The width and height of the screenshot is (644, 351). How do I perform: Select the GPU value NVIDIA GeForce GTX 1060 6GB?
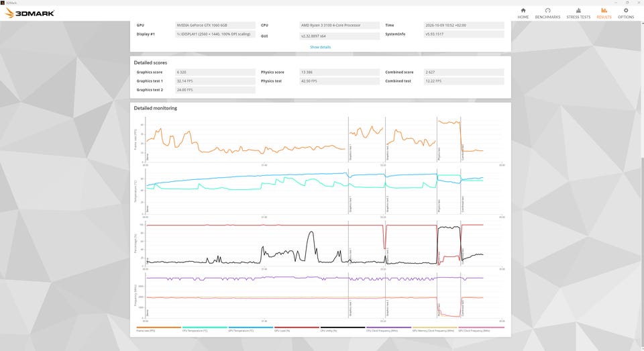click(x=215, y=26)
